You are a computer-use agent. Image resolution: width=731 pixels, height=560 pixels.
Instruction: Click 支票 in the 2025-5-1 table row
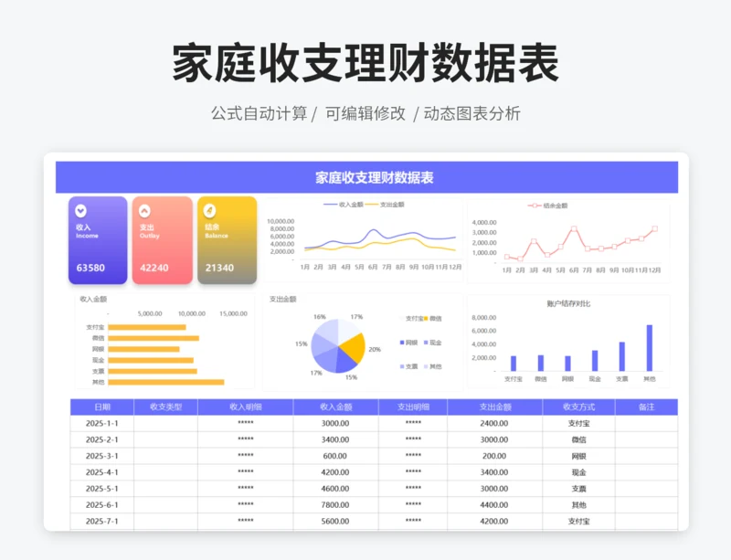578,489
